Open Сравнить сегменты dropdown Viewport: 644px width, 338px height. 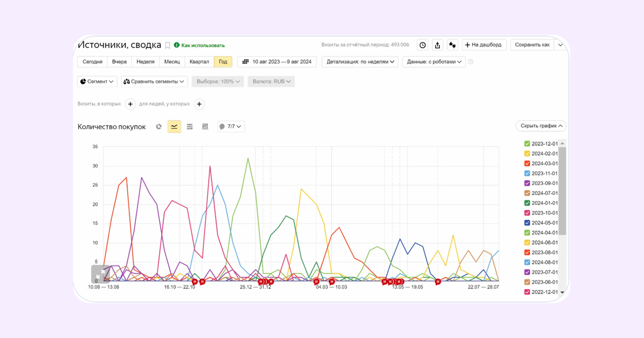pyautogui.click(x=154, y=81)
